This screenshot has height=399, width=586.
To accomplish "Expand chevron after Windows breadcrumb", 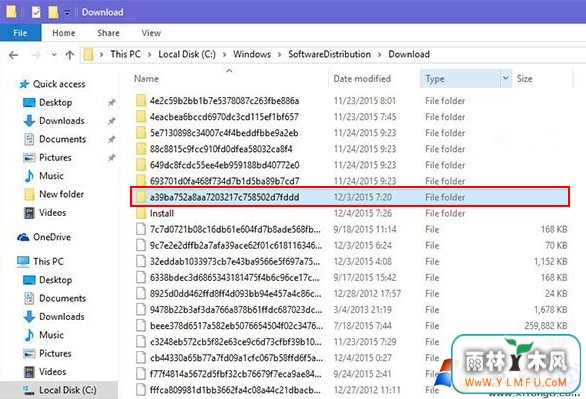I will point(279,55).
